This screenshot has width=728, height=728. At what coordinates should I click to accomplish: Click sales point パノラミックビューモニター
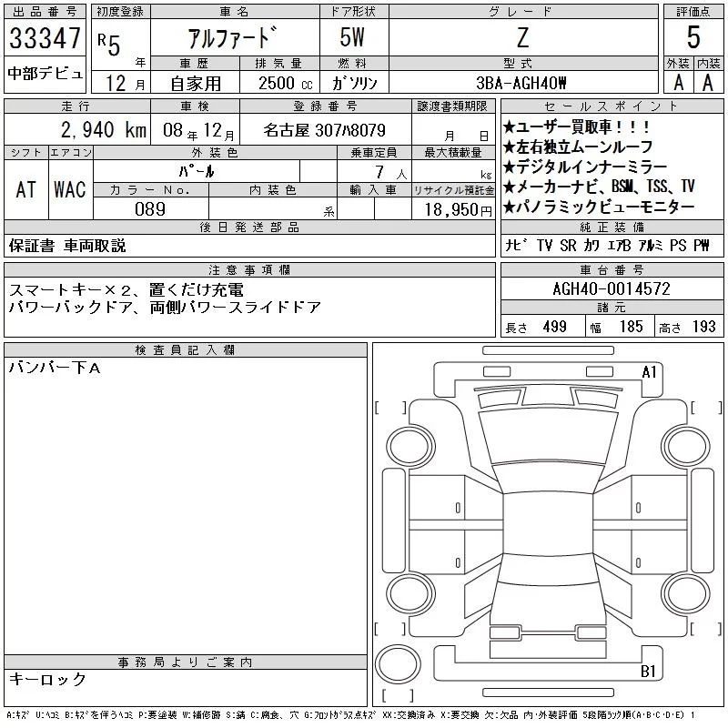click(x=599, y=207)
